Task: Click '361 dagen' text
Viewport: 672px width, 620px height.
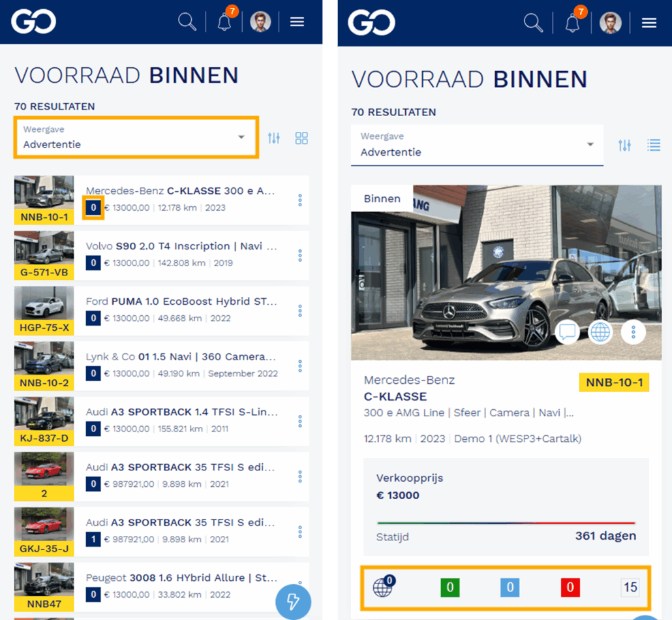Action: [x=605, y=536]
